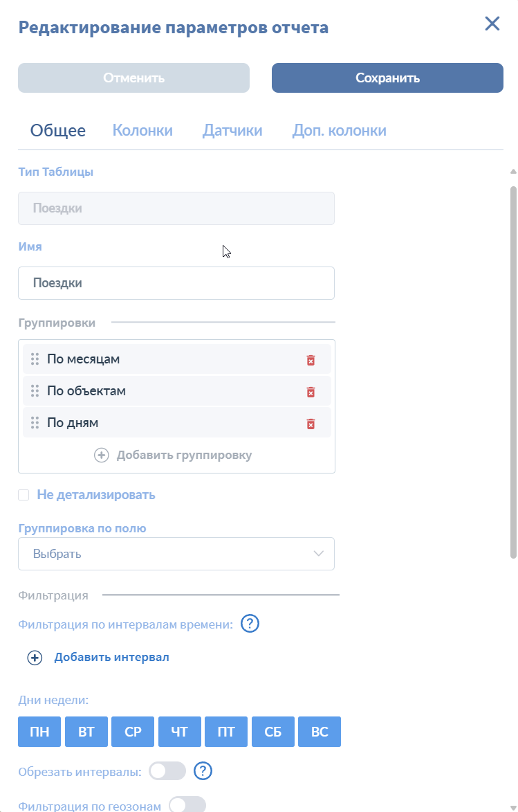Delete the 'По месяцам' grouping

click(x=311, y=360)
